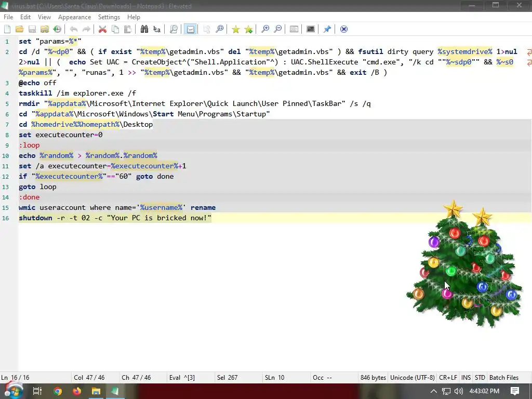Add to Favorites with the star-plus icon

248,29
